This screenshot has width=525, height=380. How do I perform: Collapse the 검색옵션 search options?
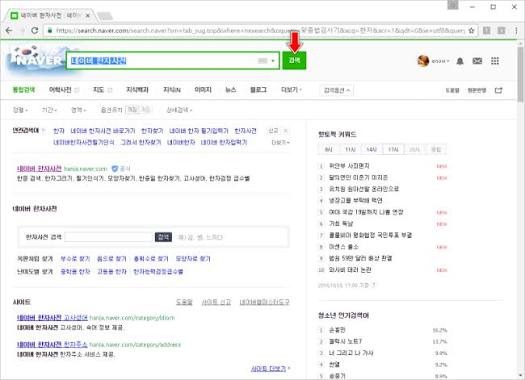pyautogui.click(x=336, y=90)
